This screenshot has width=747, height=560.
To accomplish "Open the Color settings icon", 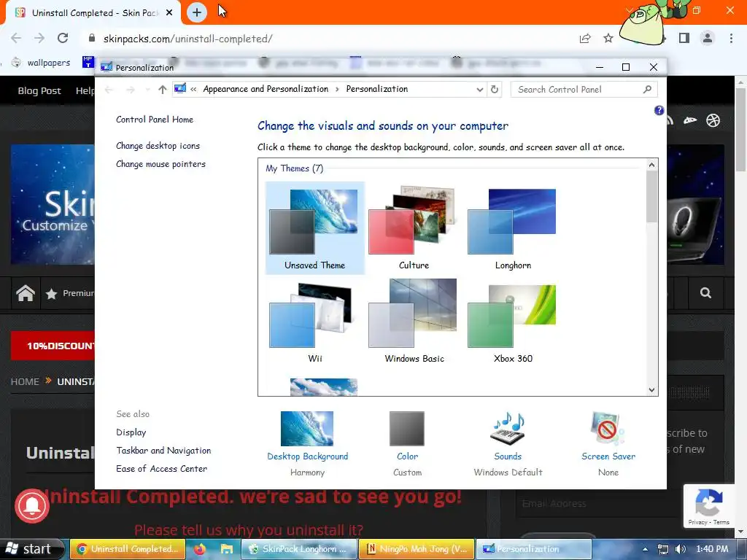I will (x=407, y=428).
